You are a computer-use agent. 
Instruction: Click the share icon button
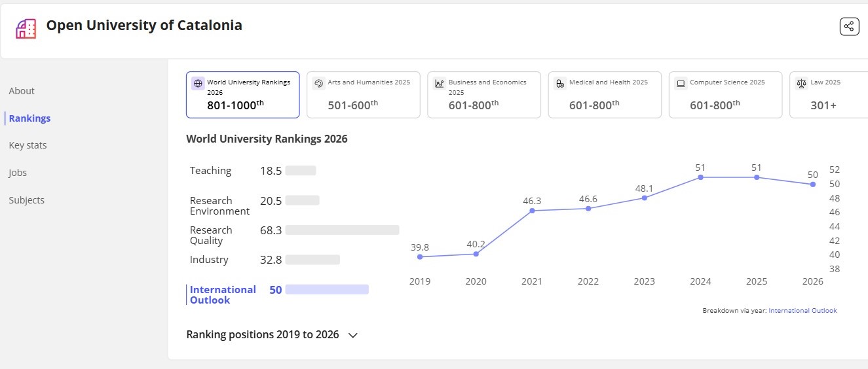tap(849, 26)
